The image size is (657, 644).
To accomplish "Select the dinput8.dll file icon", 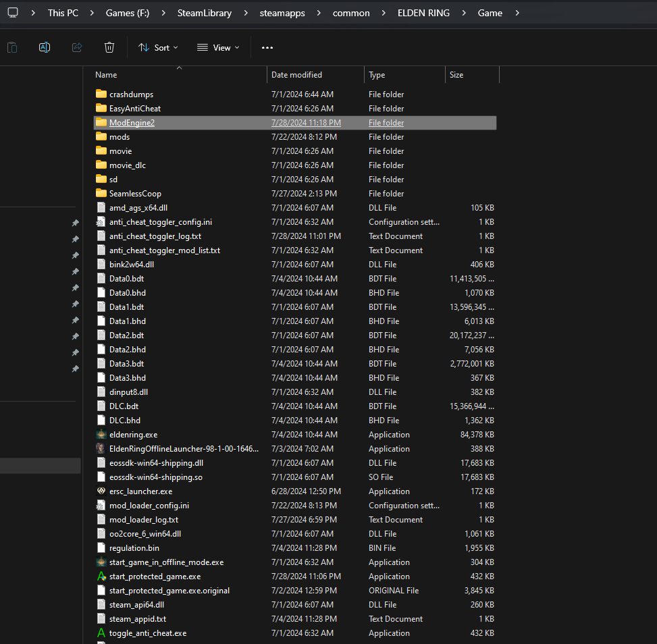I will click(101, 392).
